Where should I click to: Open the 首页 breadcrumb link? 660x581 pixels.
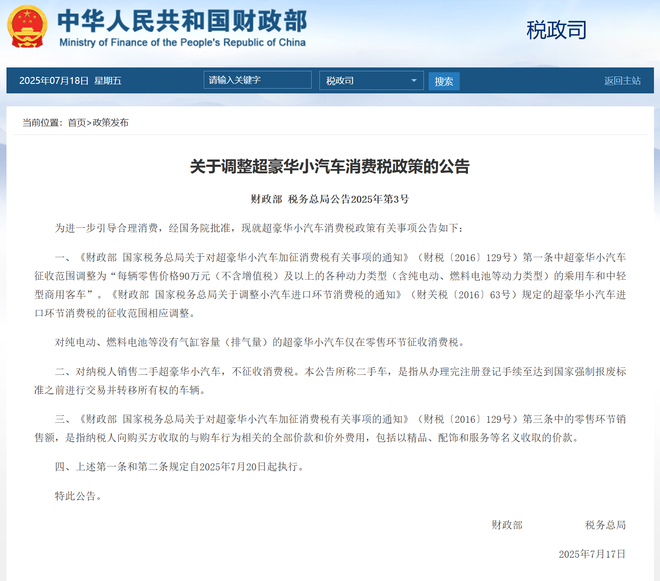click(x=77, y=123)
